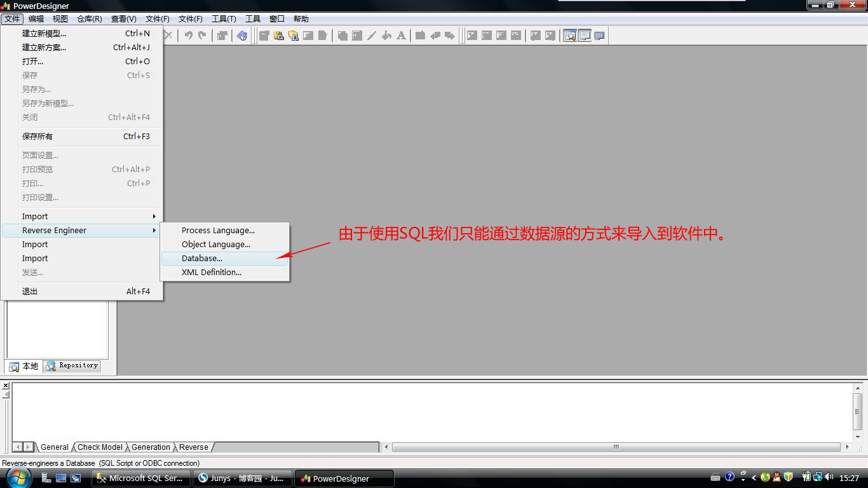This screenshot has width=868, height=488.
Task: Click the output panel vertical scrollbar thumb
Action: (857, 411)
